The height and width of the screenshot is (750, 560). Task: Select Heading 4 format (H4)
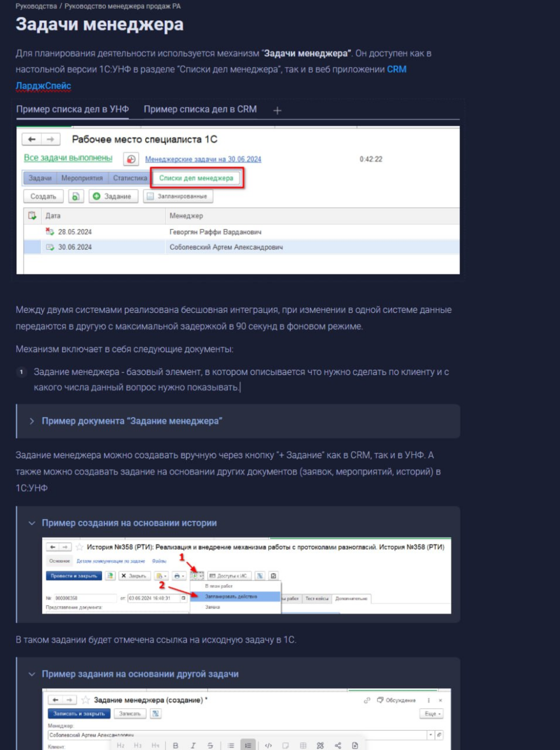tap(155, 745)
